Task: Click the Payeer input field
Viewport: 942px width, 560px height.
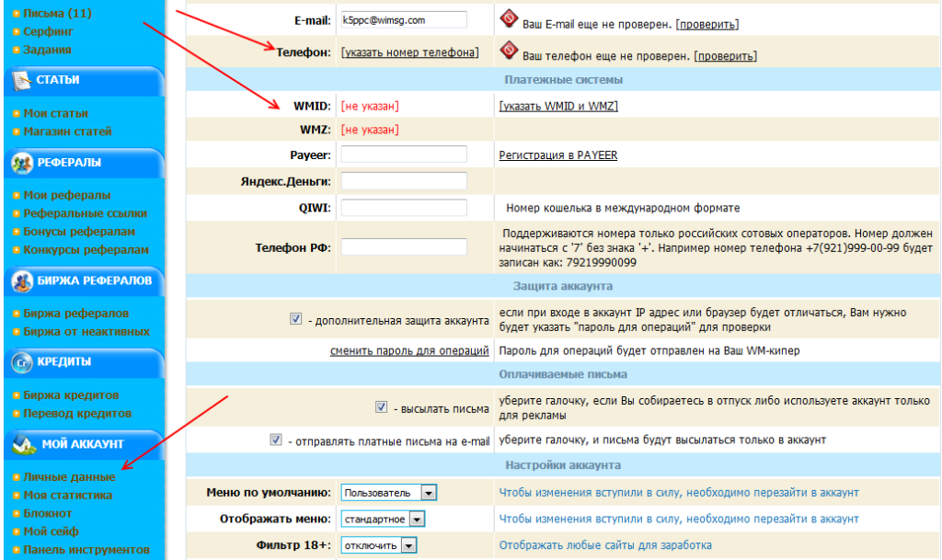Action: pos(404,154)
